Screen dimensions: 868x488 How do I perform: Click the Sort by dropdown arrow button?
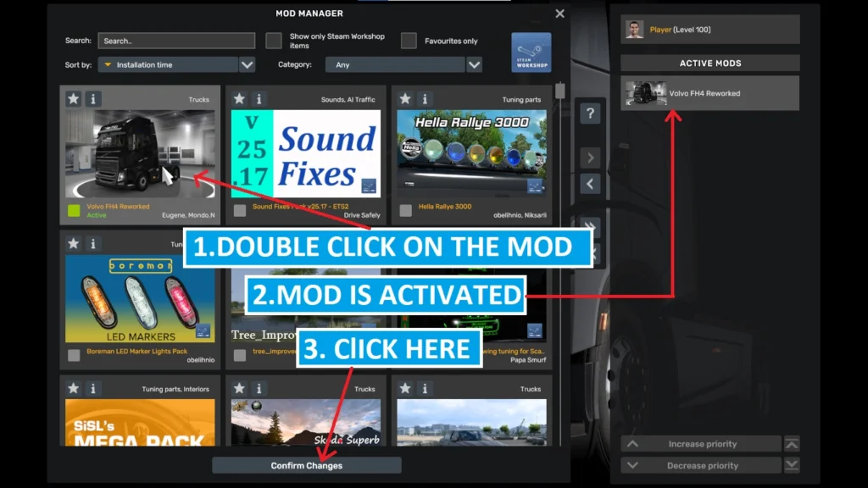(247, 64)
